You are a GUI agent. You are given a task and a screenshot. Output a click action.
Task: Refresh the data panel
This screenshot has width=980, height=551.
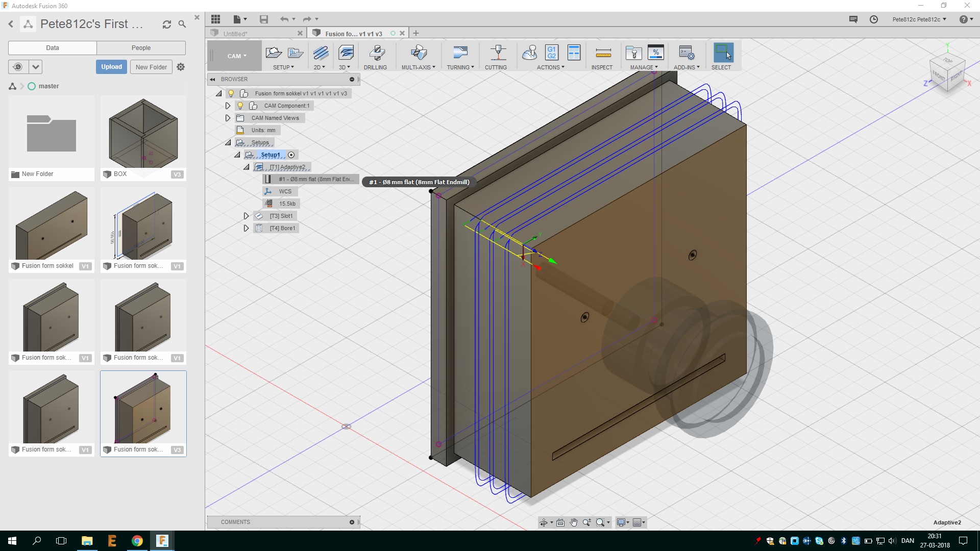(x=167, y=24)
